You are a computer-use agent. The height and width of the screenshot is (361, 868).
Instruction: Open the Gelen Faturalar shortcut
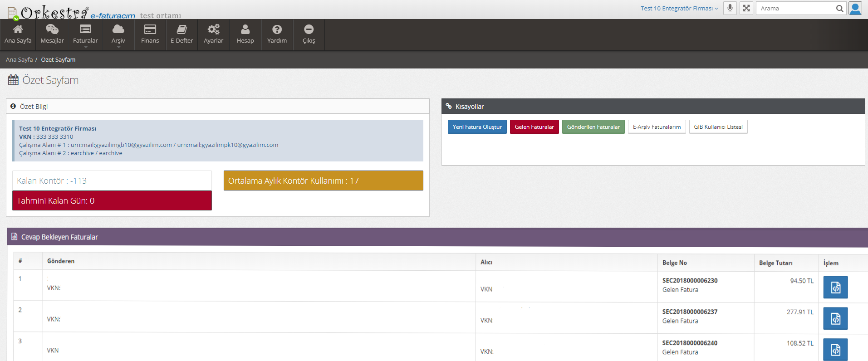[x=534, y=127]
